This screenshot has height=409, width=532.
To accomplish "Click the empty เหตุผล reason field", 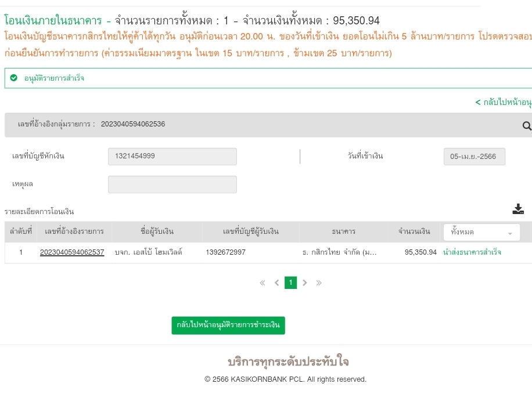I will point(172,184).
